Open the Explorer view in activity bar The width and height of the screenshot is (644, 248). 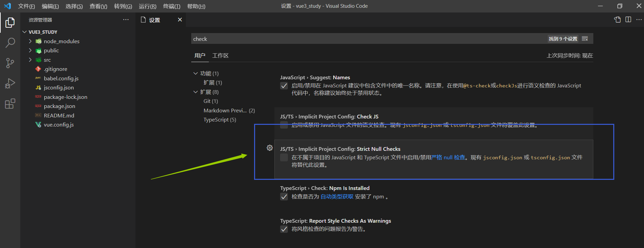(x=10, y=23)
